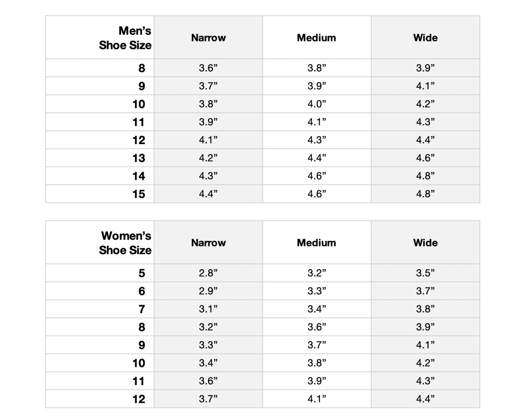Select men's size 12 wide width cell
Screen dimensions: 532x418
(x=425, y=140)
